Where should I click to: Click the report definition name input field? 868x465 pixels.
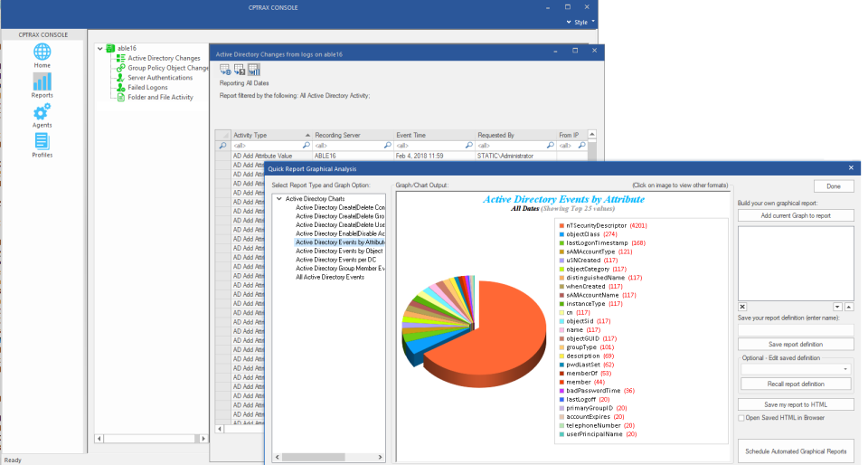tap(796, 330)
